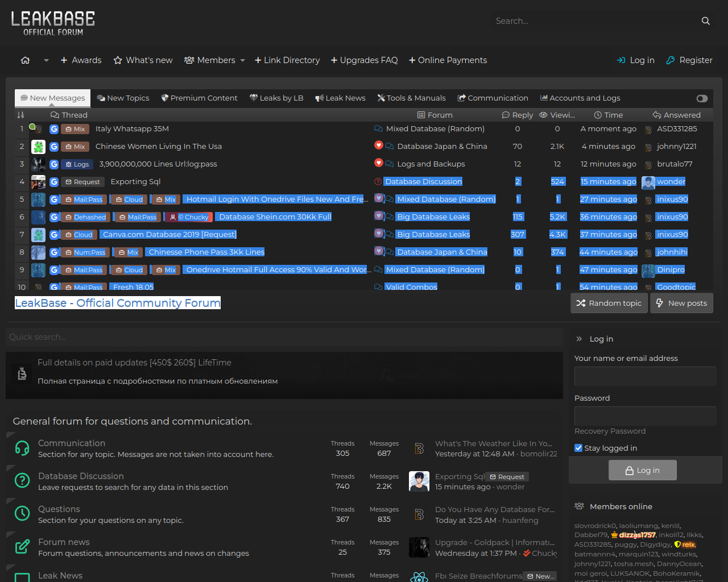728x582 pixels.
Task: Open user ASD331285 in Answered column
Action: 677,129
